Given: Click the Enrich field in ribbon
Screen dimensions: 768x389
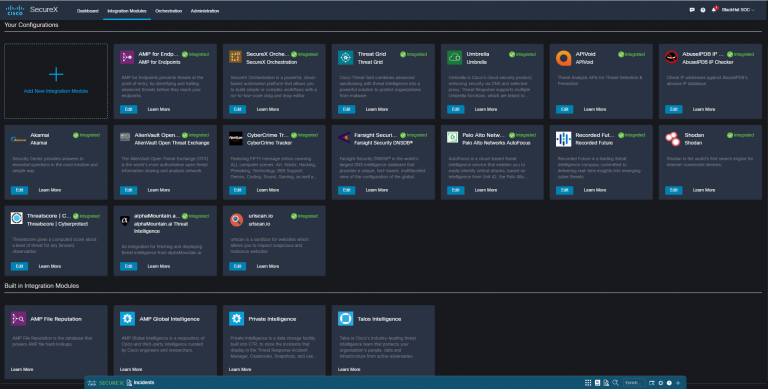Looking at the screenshot, I should coord(634,383).
